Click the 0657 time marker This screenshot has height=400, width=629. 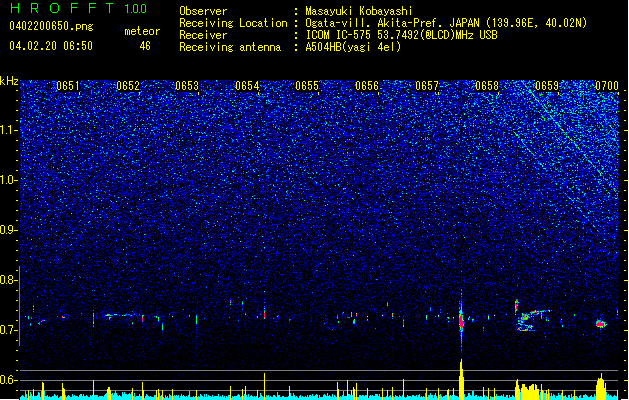tap(427, 86)
